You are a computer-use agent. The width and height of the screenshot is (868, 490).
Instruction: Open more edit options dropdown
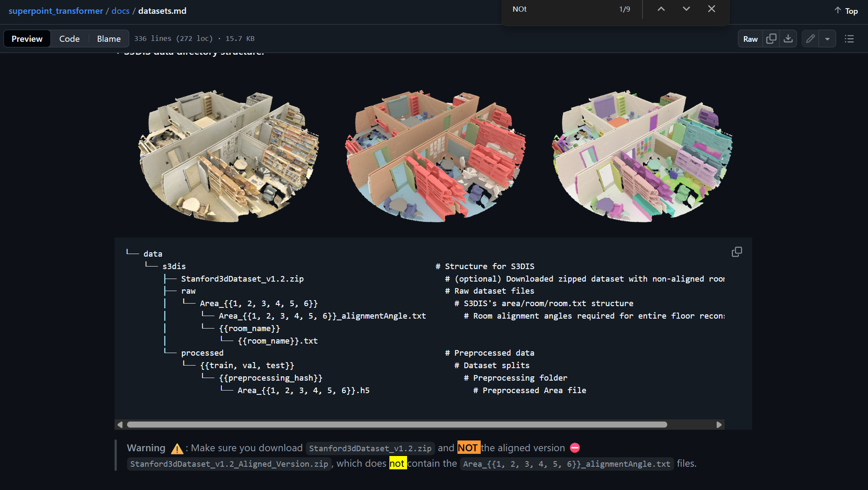(x=827, y=39)
